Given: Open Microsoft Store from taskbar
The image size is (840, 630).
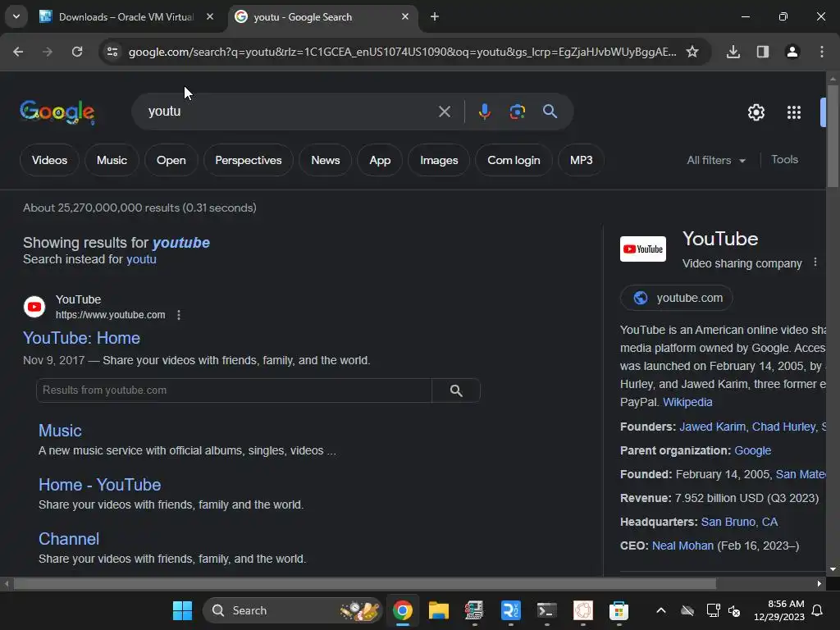Looking at the screenshot, I should 619,610.
